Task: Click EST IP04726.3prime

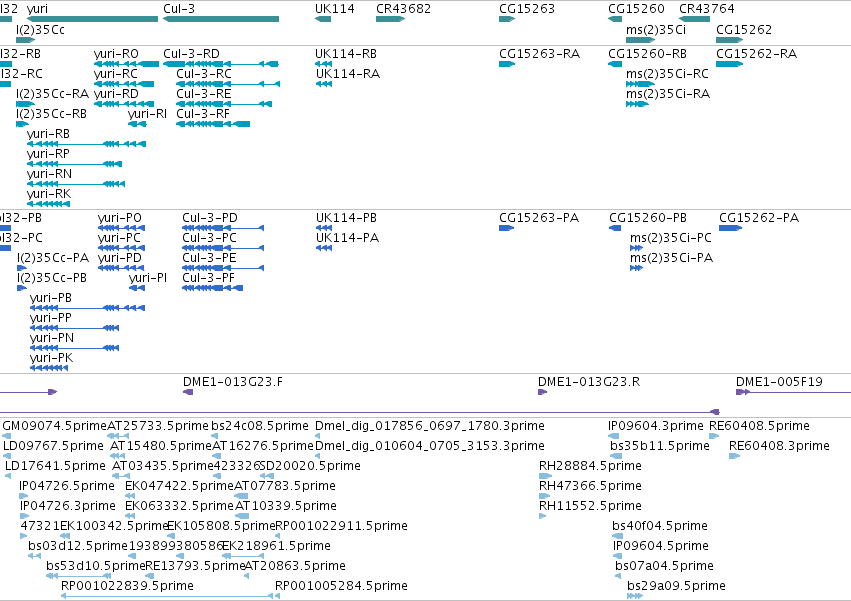Action: pyautogui.click(x=24, y=516)
